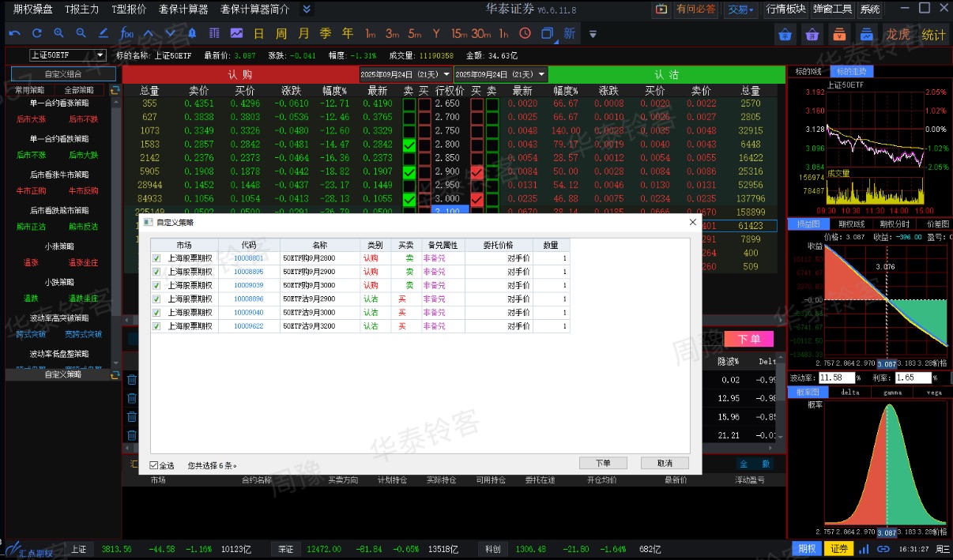Switch to the 标的走势 tab
Screen dimensions: 953x560
click(852, 72)
